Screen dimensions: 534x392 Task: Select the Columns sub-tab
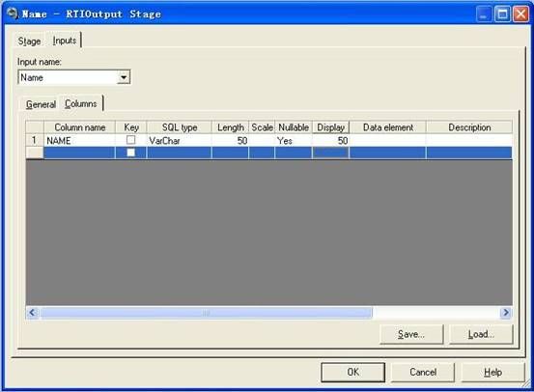[81, 103]
